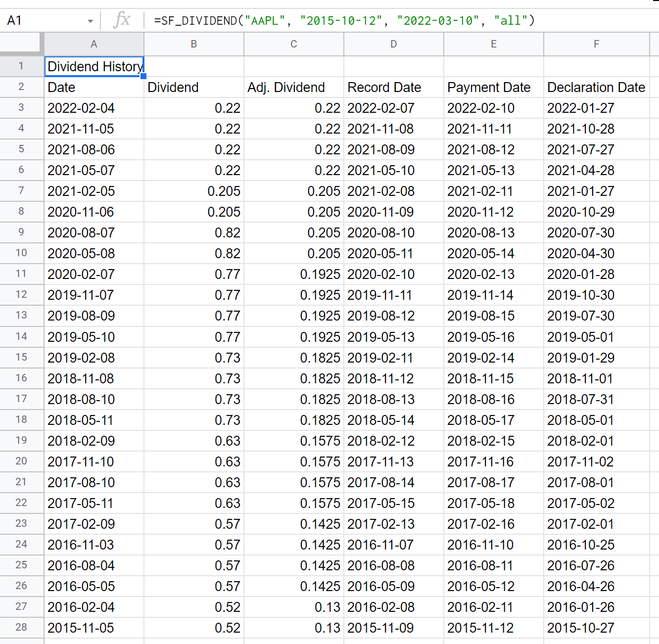Select payment date 2016-11-10
Screen dimensions: 659x644
coord(494,545)
